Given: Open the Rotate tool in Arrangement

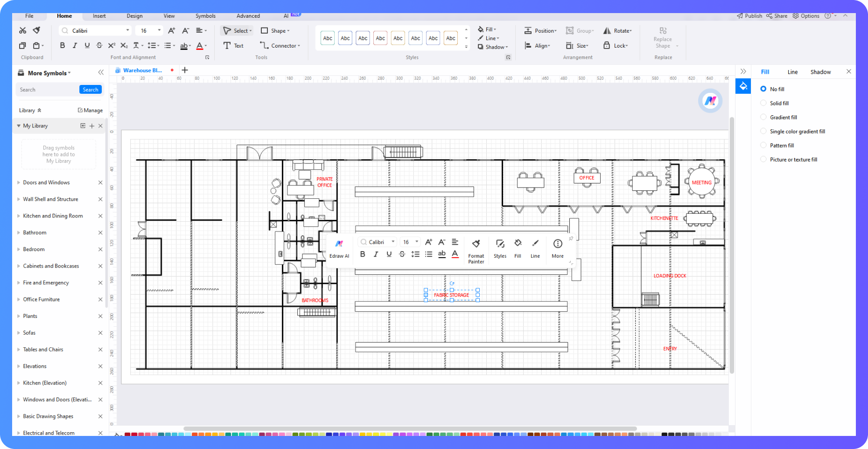Looking at the screenshot, I should pyautogui.click(x=617, y=31).
